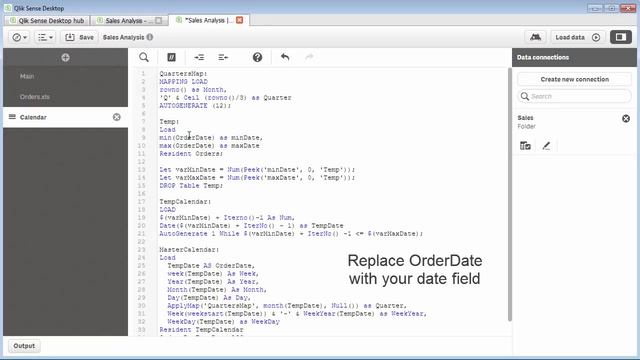
Task: Open the list menu dropdown
Action: [x=45, y=37]
